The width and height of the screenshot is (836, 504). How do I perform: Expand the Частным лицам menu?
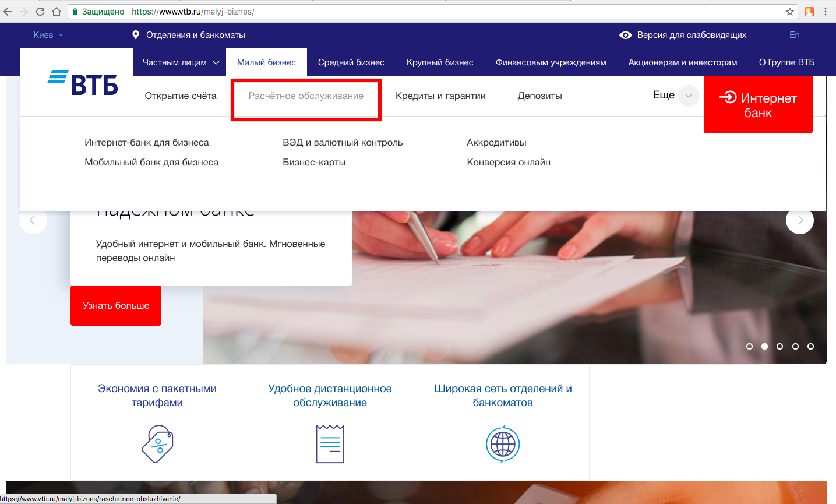click(181, 62)
